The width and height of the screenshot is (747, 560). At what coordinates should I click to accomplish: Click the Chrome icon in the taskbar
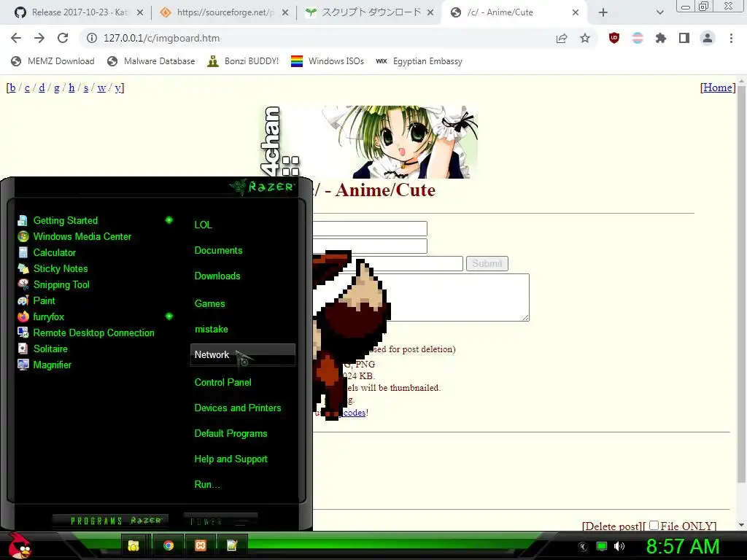(169, 545)
